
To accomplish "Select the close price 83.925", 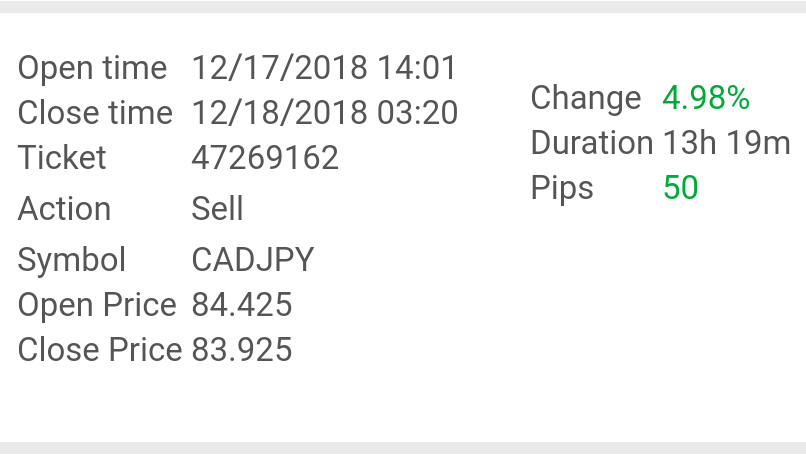I will [x=241, y=350].
